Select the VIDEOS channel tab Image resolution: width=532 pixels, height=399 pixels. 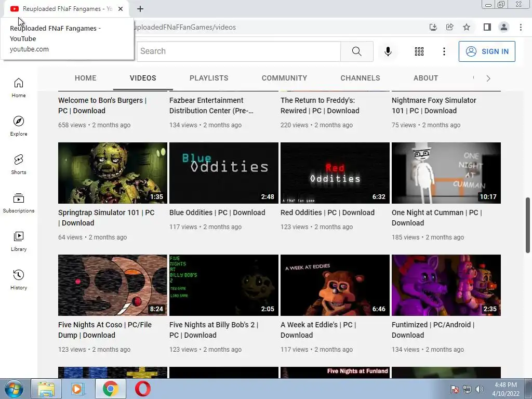[143, 78]
